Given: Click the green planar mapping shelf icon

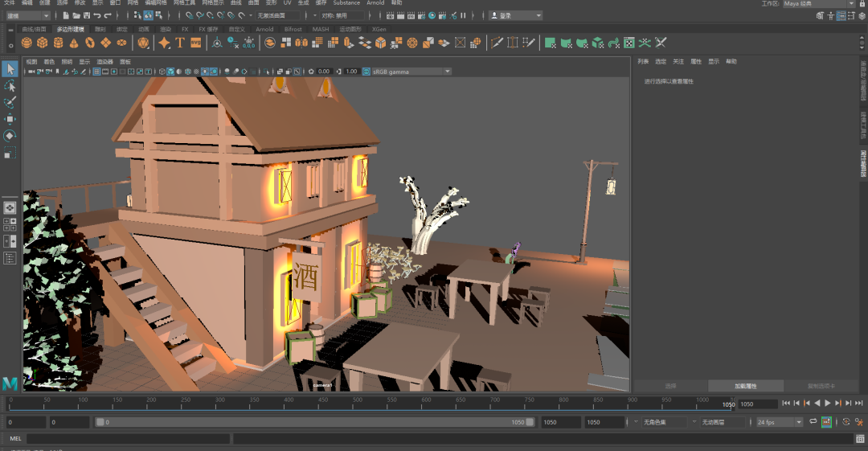Looking at the screenshot, I should tap(550, 43).
